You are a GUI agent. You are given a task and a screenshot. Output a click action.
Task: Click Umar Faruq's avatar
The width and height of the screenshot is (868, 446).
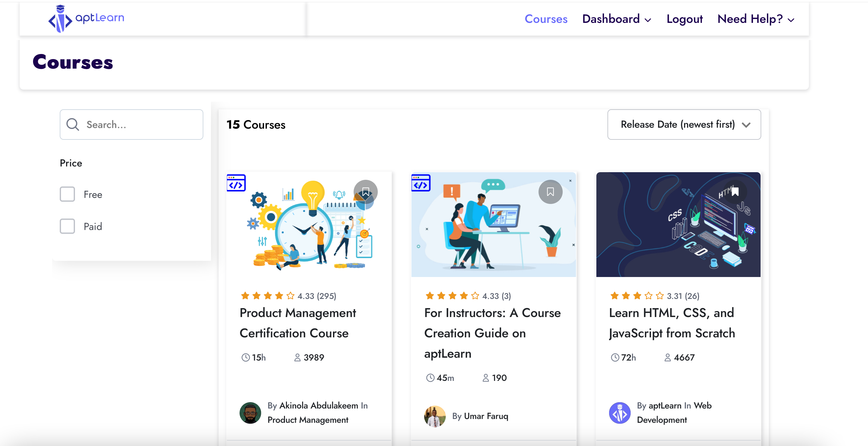tap(435, 416)
